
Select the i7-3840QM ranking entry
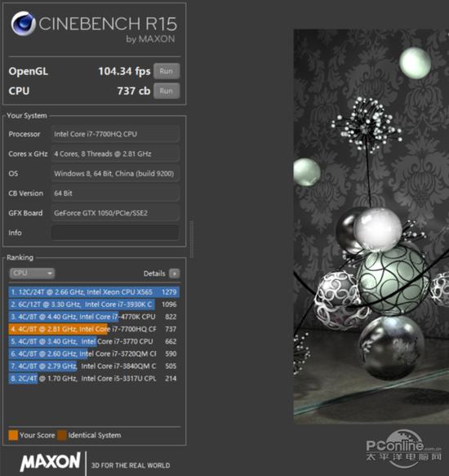(x=94, y=366)
